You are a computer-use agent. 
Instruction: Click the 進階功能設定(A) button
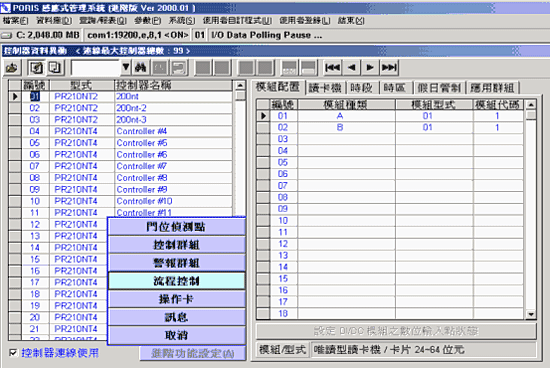click(x=193, y=353)
